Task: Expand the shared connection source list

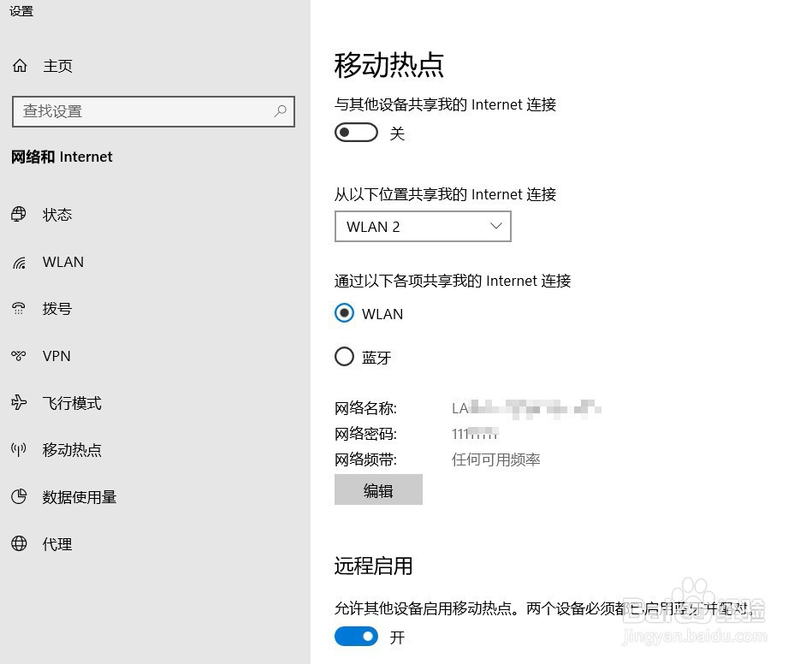Action: point(495,226)
